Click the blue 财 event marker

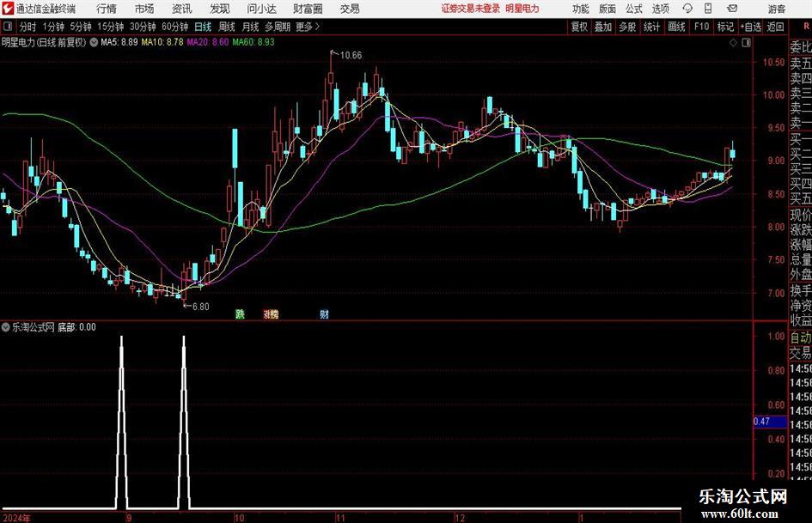point(325,313)
